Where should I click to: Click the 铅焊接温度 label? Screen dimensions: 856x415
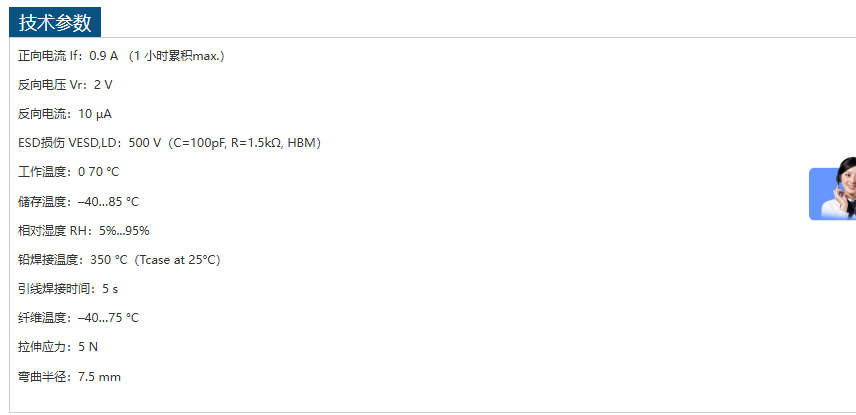tap(48, 260)
